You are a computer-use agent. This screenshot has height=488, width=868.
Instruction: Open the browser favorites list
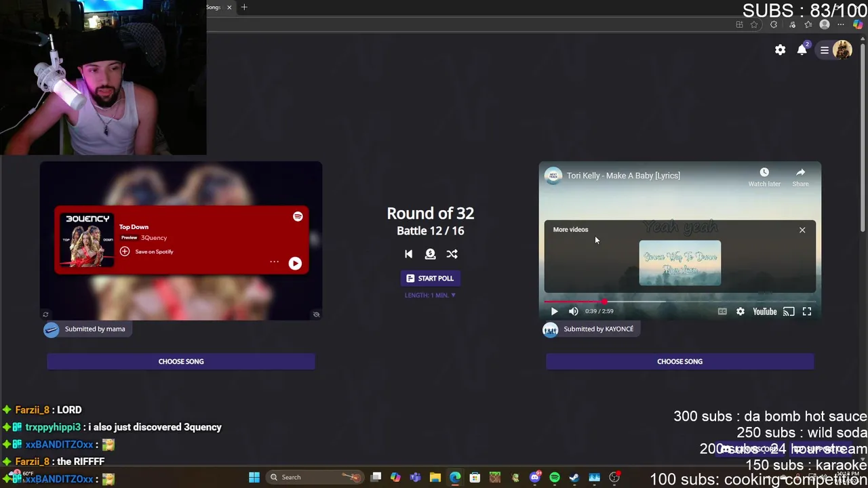pos(808,25)
